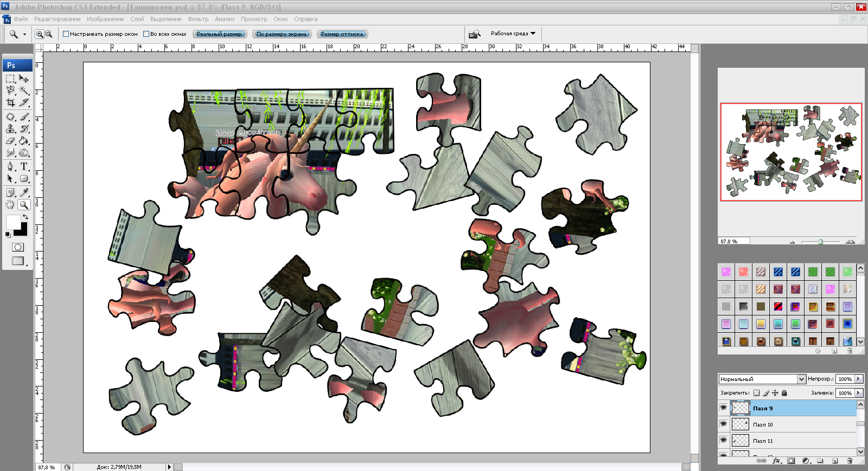The height and width of the screenshot is (471, 868).
Task: Open the opacity slider arrow
Action: (859, 379)
